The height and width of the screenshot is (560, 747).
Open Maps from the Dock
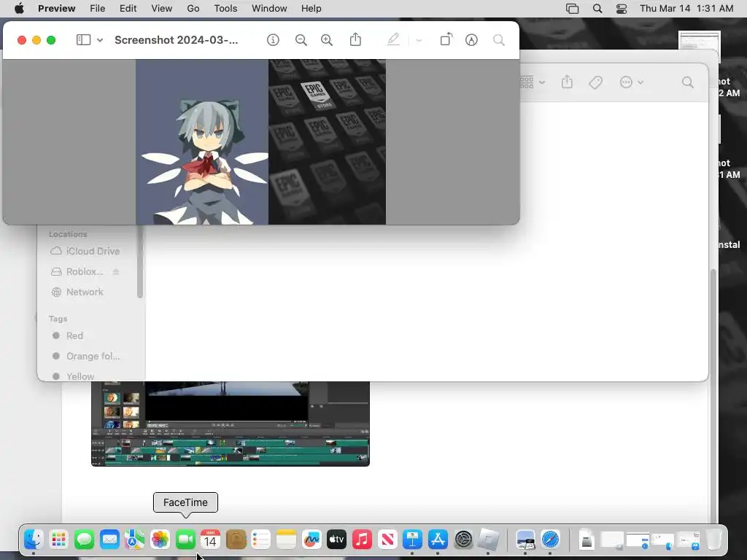pos(135,540)
